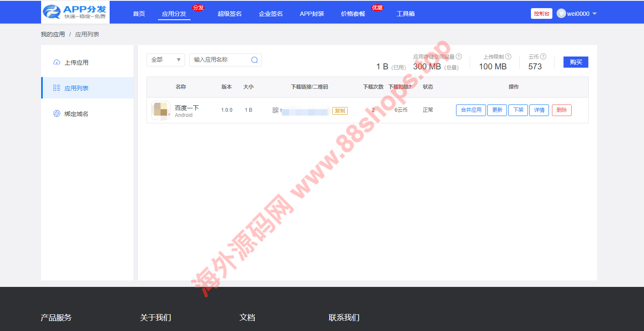Open the 价格套餐 navigation tab

point(353,14)
